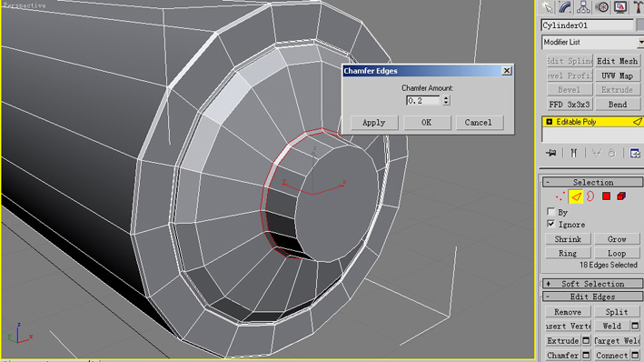Click Apply in Chamfer Edges dialog

point(374,123)
